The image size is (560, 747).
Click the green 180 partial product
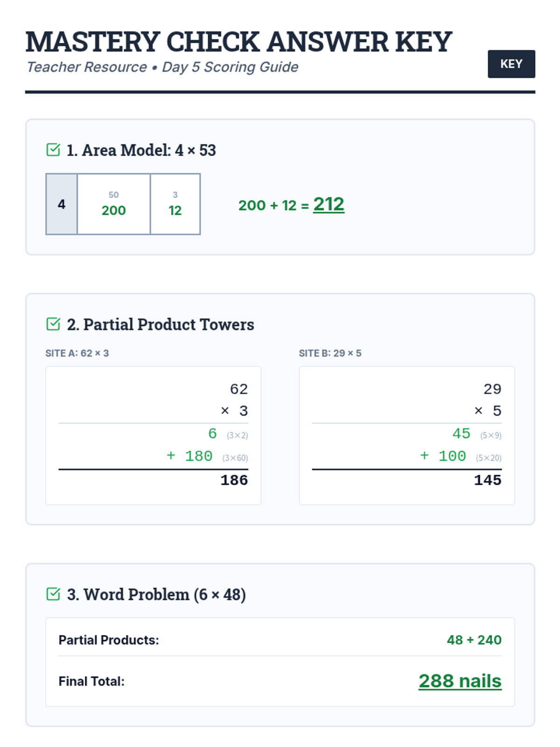(198, 456)
